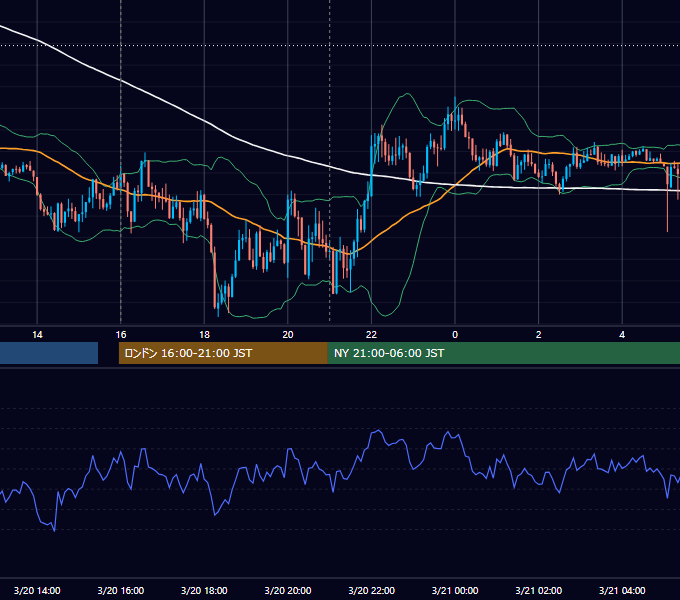Click the 3/21 02:00 time axis label

[x=538, y=590]
